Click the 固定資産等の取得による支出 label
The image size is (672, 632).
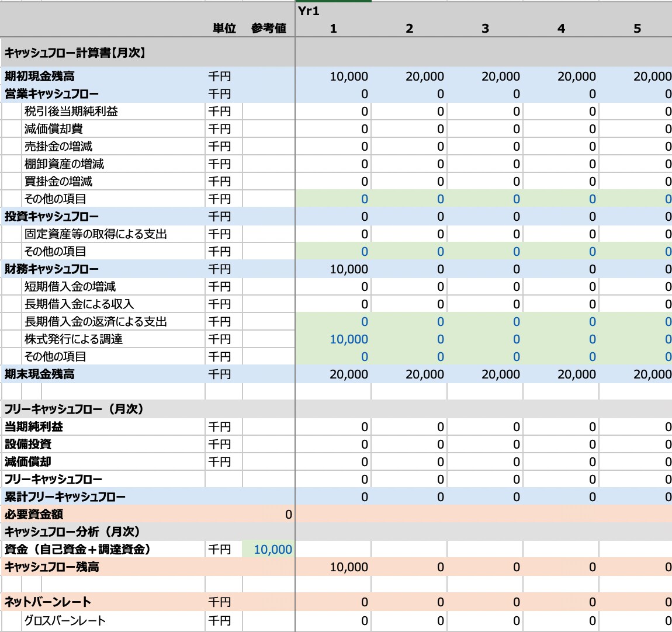pyautogui.click(x=96, y=234)
